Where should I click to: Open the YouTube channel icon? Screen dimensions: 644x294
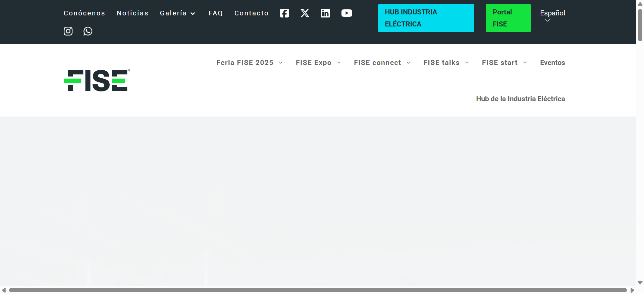347,13
